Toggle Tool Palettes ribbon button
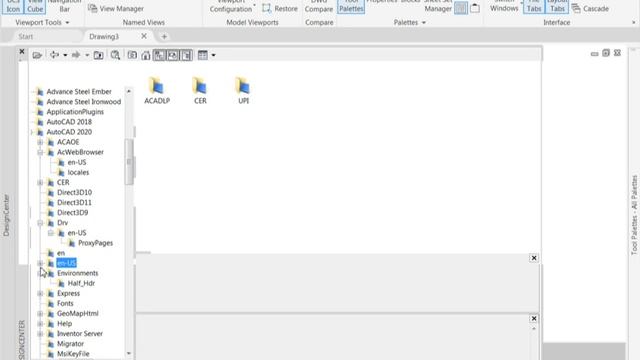 pos(351,7)
